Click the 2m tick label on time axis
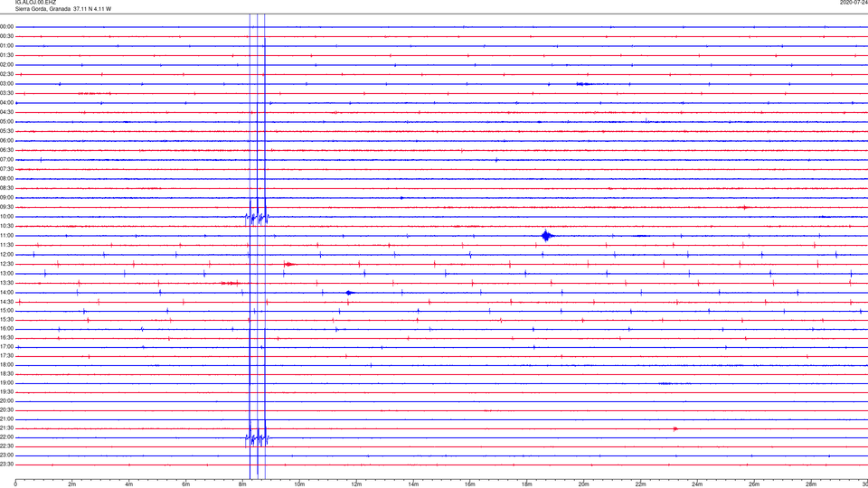 72,484
